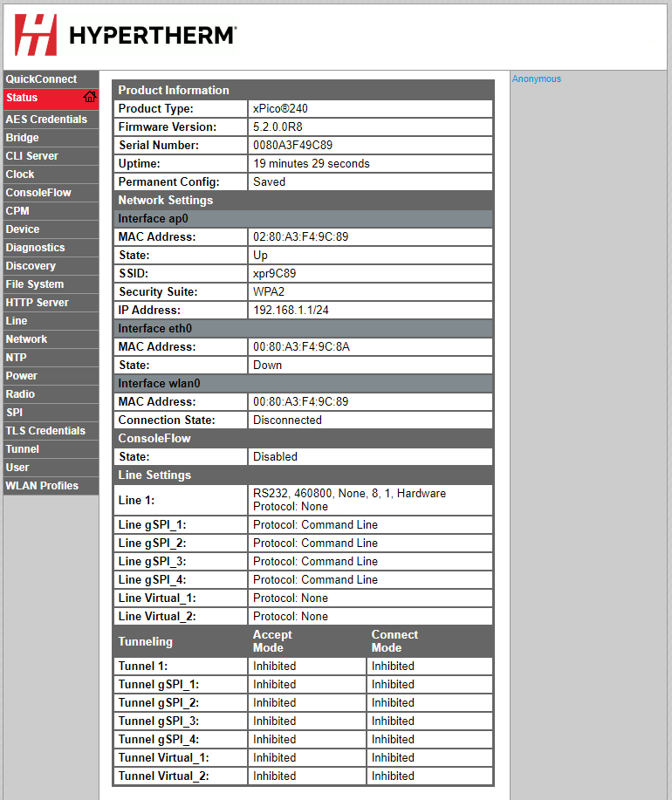Open the User settings page

coord(17,468)
